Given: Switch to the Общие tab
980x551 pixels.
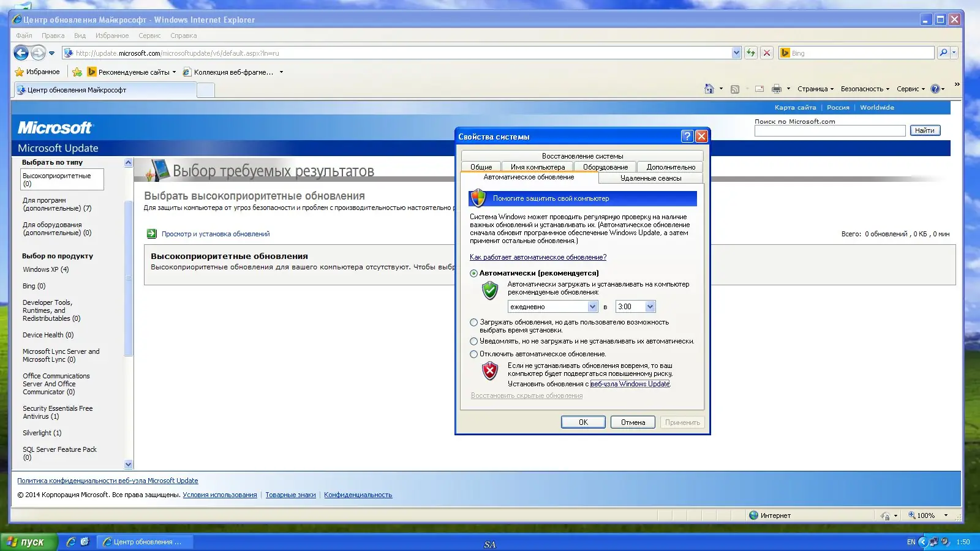Looking at the screenshot, I should click(481, 167).
